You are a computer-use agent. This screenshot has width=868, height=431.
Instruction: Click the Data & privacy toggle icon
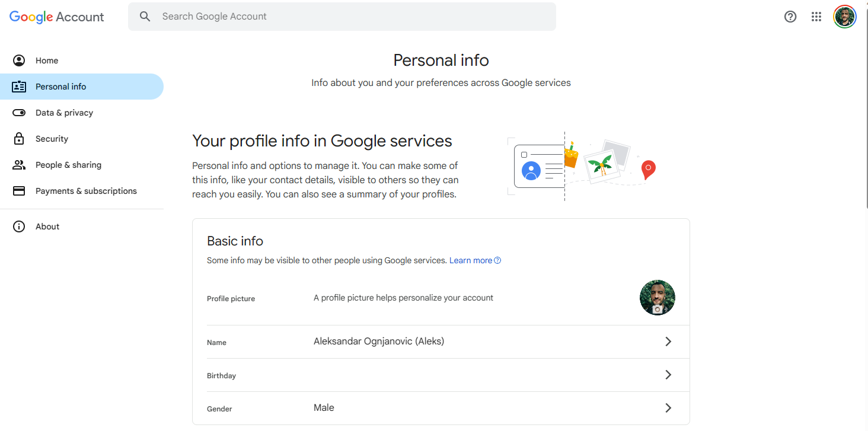pos(19,113)
